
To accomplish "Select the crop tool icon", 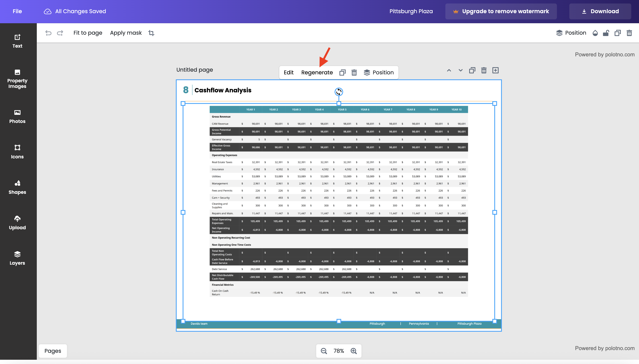I will [151, 33].
